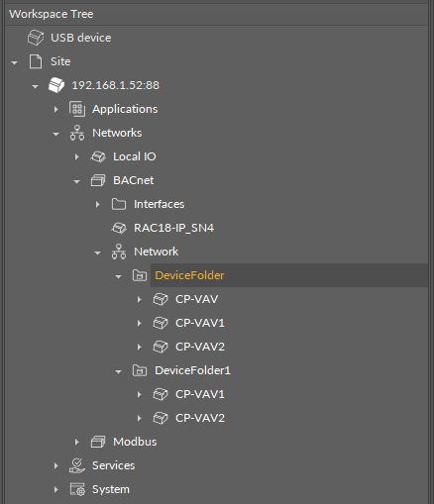
Task: Expand the Local IO node
Action: (77, 156)
